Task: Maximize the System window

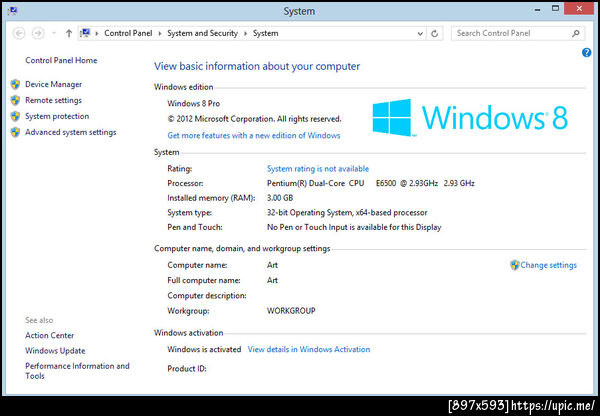Action: tap(555, 9)
